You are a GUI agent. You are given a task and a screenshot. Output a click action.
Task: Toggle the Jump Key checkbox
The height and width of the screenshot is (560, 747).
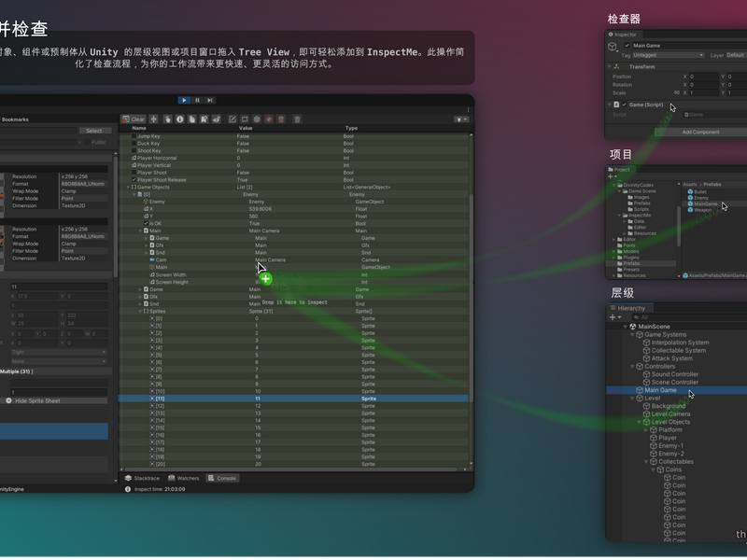point(134,136)
